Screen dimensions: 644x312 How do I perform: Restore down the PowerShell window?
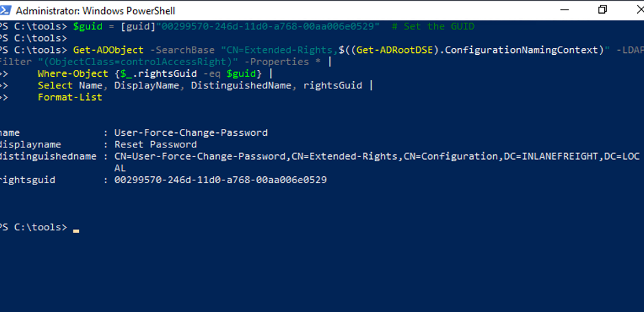tap(602, 10)
